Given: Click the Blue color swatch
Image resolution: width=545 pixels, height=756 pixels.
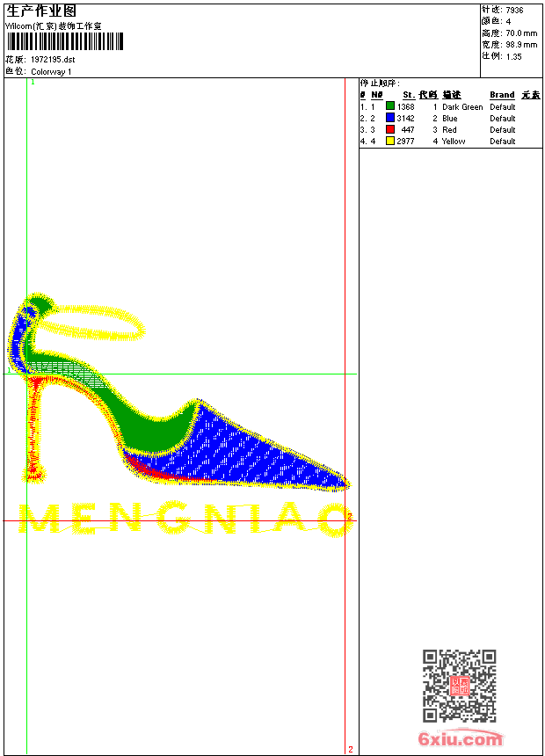Looking at the screenshot, I should tap(390, 117).
